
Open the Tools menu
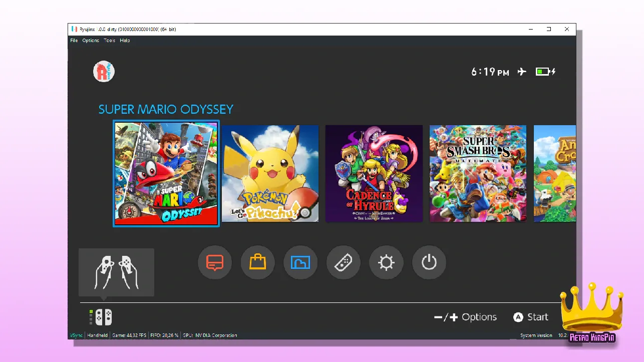pyautogui.click(x=109, y=41)
